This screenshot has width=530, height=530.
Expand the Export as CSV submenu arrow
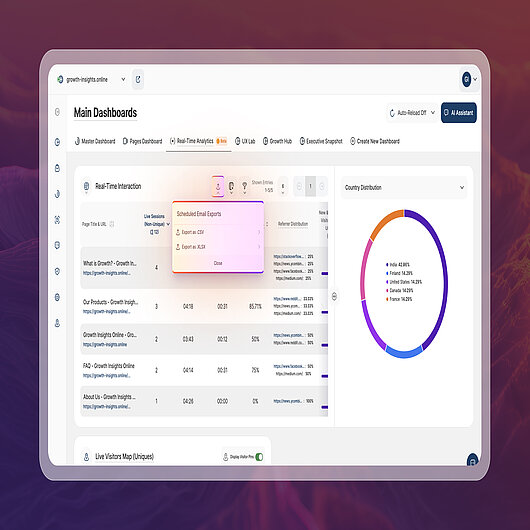pos(259,232)
